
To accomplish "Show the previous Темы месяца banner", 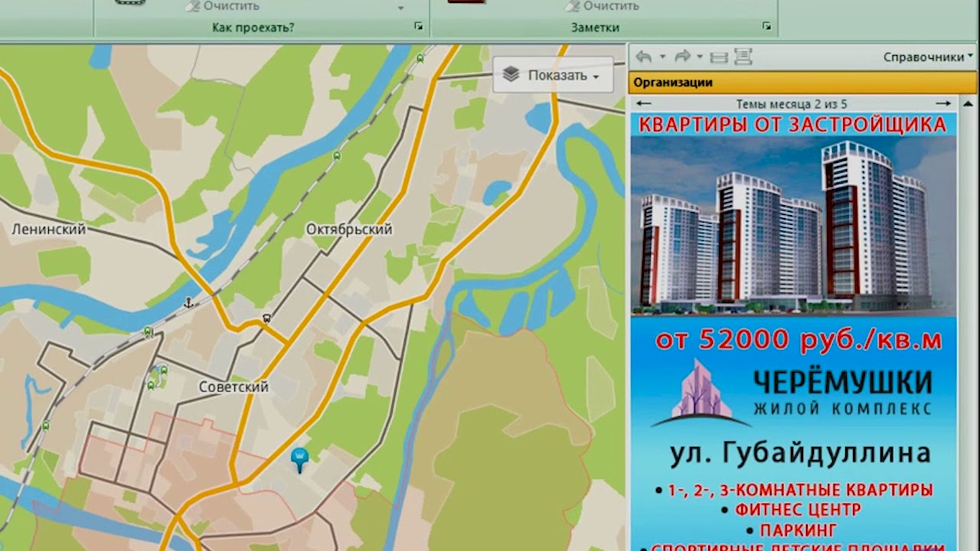I will coord(644,103).
